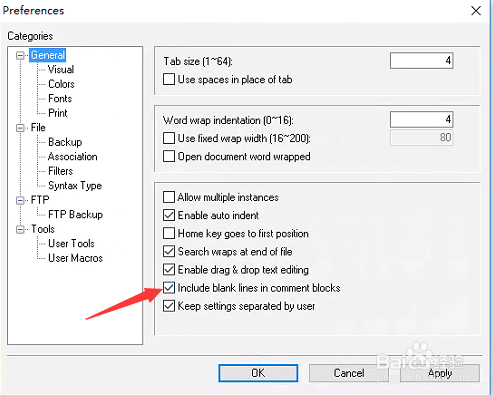Close the Preferences dialog

(x=476, y=11)
